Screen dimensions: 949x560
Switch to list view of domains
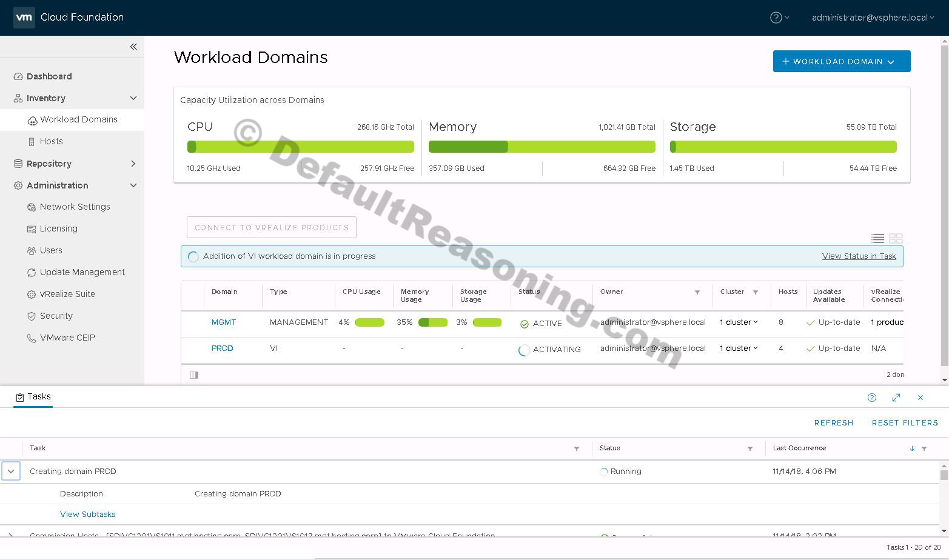pos(877,238)
